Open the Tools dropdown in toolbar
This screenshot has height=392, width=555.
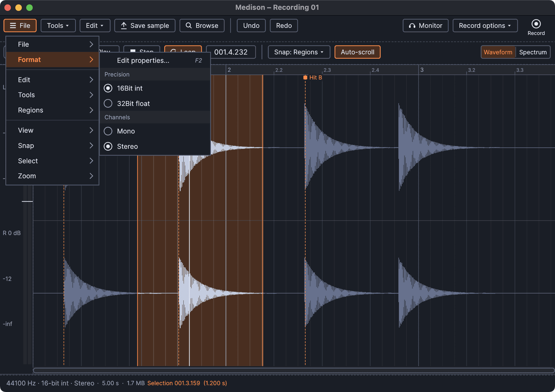58,26
